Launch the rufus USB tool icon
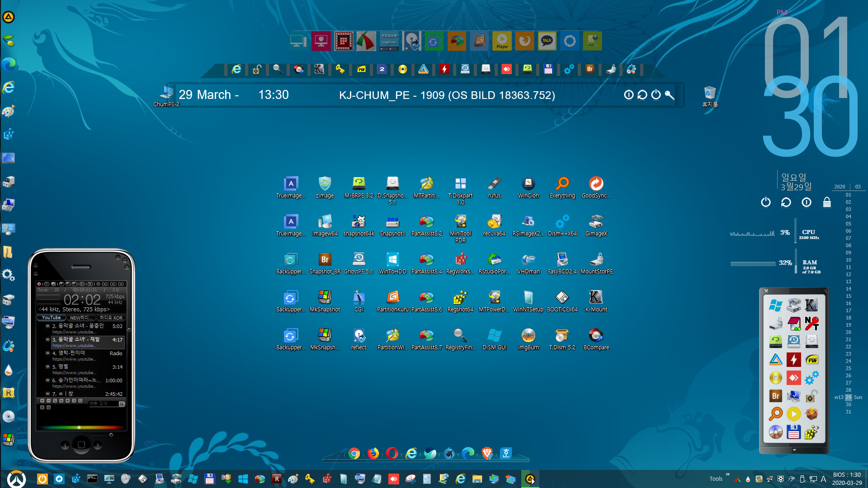This screenshot has width=868, height=488. point(494,188)
